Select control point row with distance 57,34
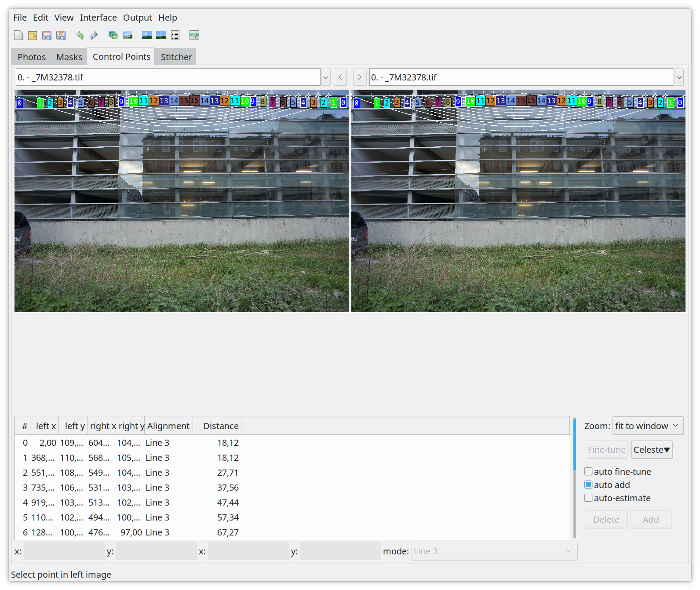This screenshot has height=590, width=700. point(292,517)
